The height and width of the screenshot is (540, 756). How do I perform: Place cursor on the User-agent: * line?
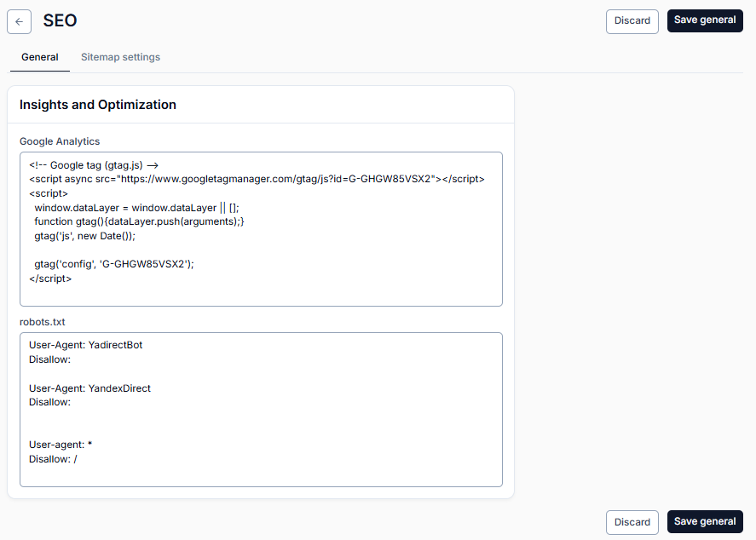coord(61,445)
